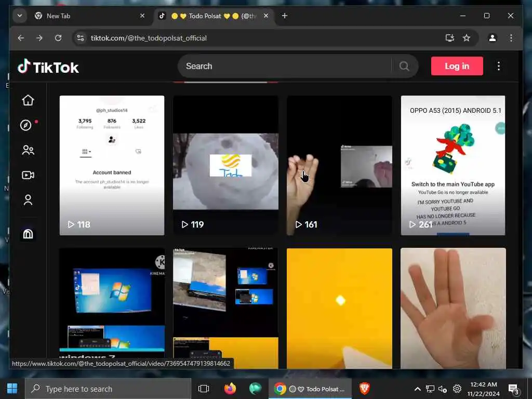532x399 pixels.
Task: Open the notification center icon
Action: pos(513,389)
